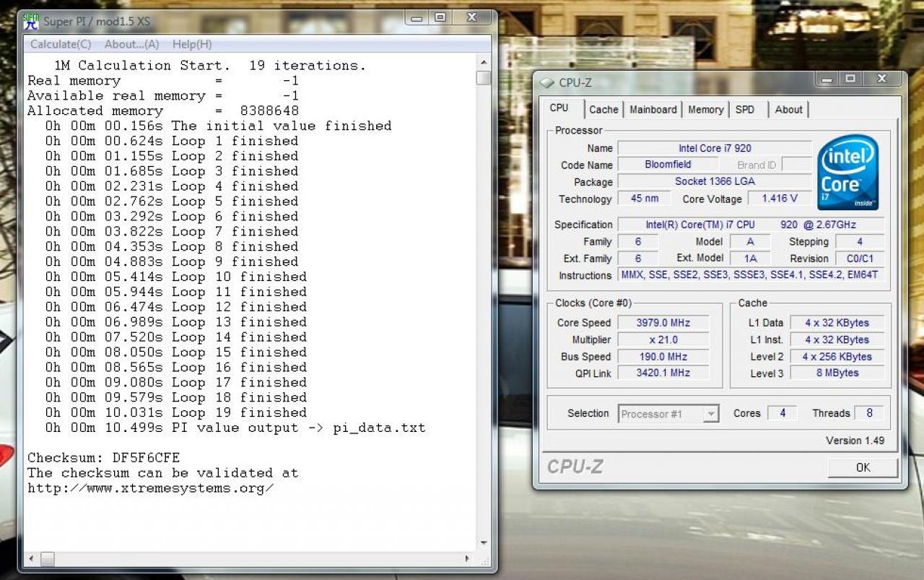Image resolution: width=924 pixels, height=580 pixels.
Task: Minimize the CPU-Z window
Action: pos(827,79)
